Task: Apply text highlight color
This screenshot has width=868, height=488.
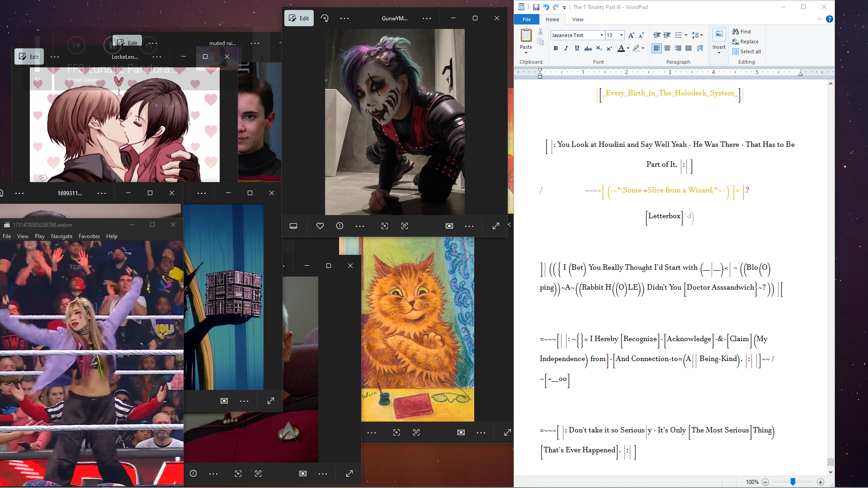Action: click(x=636, y=48)
